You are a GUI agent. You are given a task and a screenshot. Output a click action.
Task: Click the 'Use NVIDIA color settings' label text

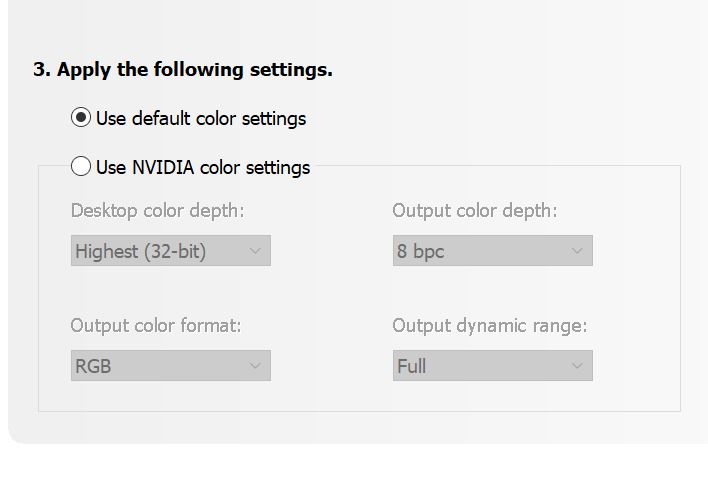(x=203, y=167)
